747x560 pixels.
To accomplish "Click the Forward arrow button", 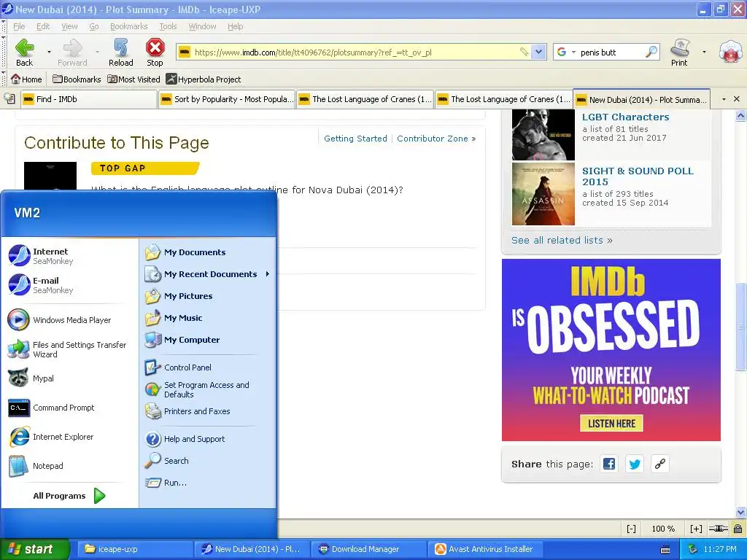I will coord(72,52).
